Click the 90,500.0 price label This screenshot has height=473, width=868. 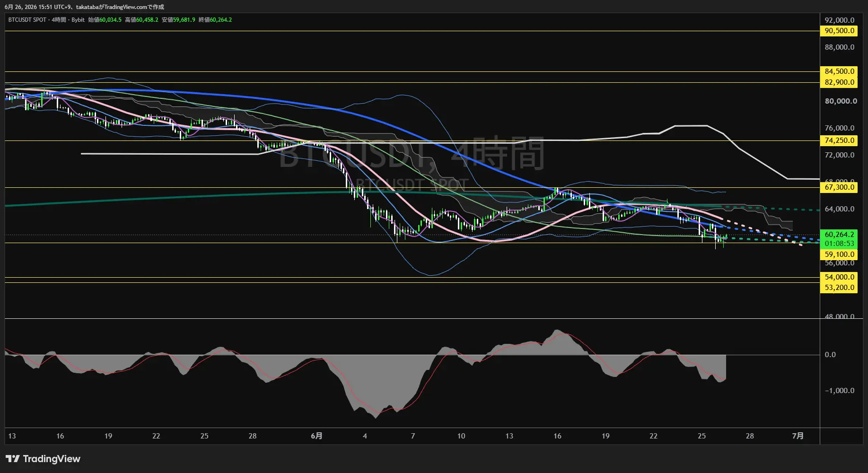(839, 31)
